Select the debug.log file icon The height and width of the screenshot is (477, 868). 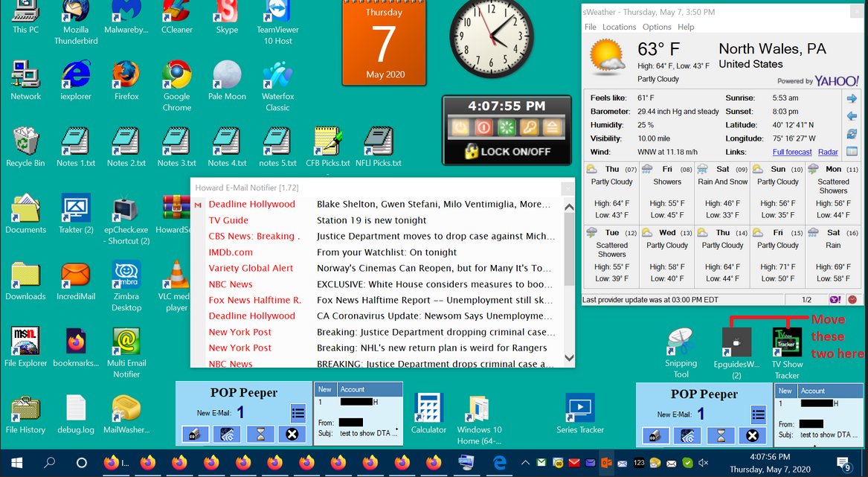click(76, 409)
